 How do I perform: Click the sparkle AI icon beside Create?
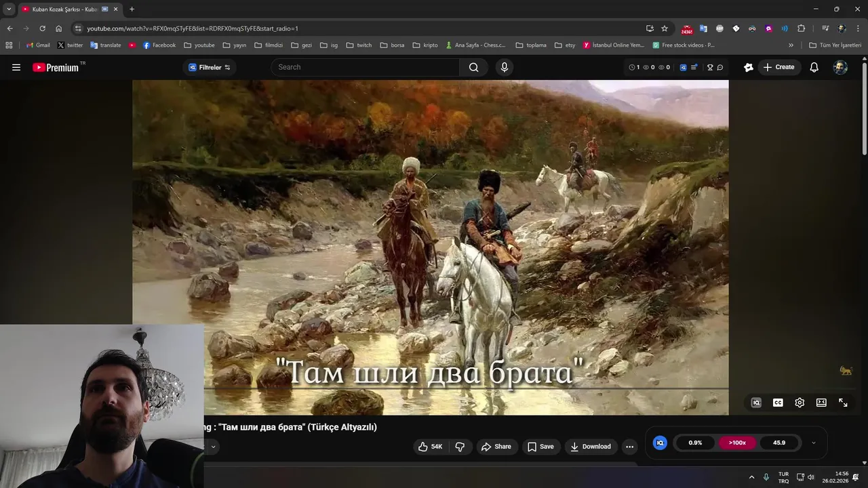pos(749,67)
